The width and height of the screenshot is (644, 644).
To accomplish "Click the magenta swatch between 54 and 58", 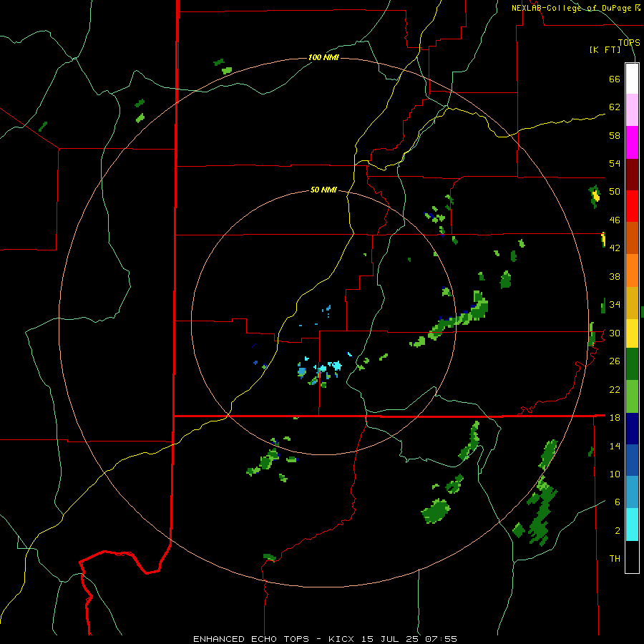I will point(632,142).
